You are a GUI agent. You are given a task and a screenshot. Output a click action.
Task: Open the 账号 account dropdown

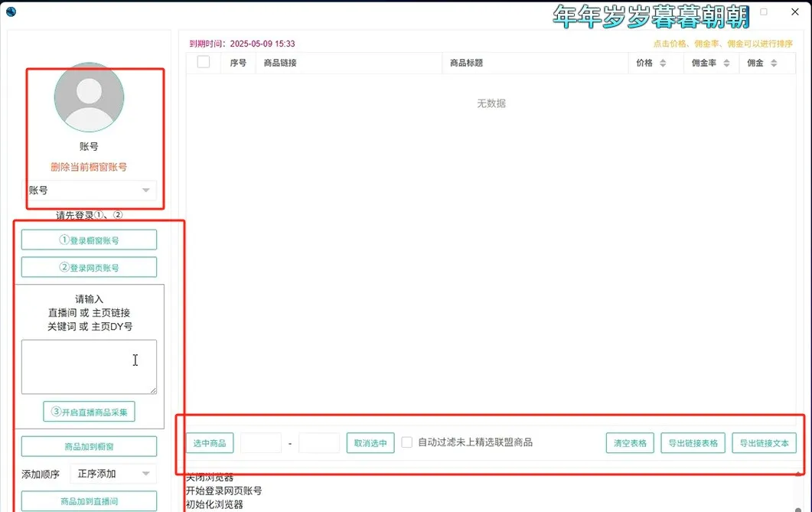coord(90,191)
